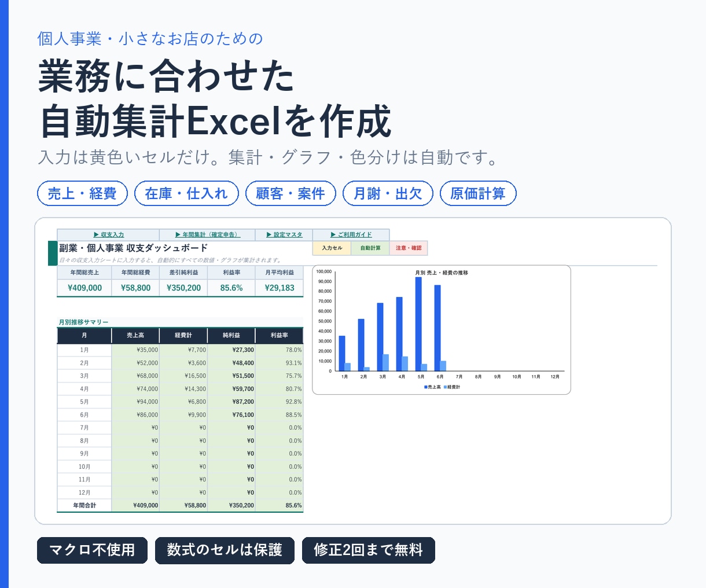Select the 2月 margin cell 93.1%

tap(280, 363)
